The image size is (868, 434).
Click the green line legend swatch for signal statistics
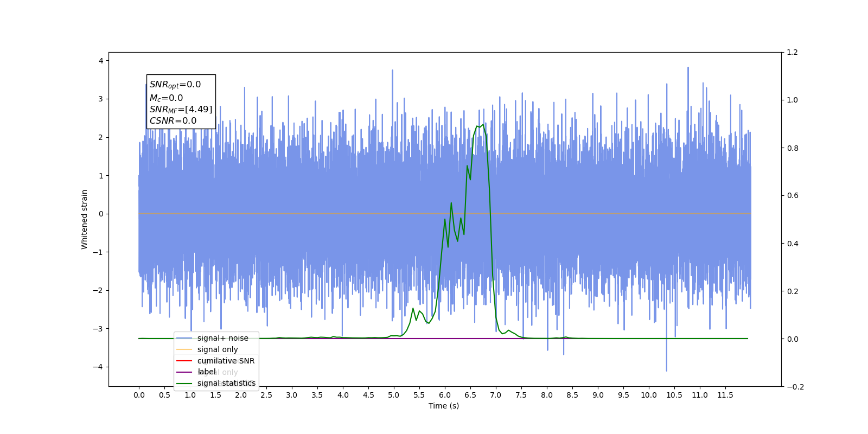tap(184, 384)
